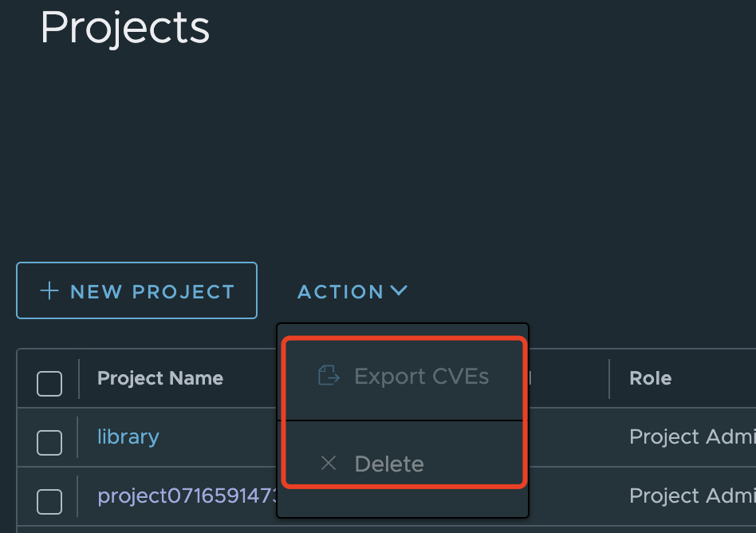Screen dimensions: 756x533
Task: Click the NEW PROJECT button
Action: click(136, 290)
